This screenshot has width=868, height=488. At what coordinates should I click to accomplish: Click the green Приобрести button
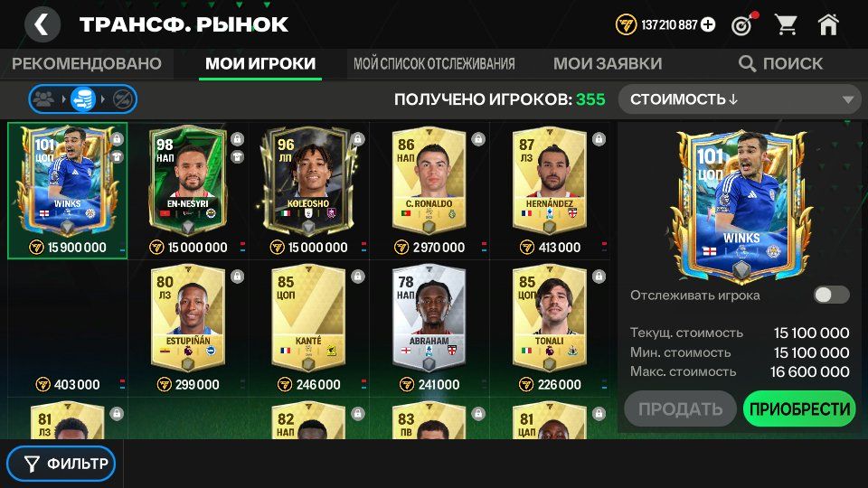coord(799,408)
